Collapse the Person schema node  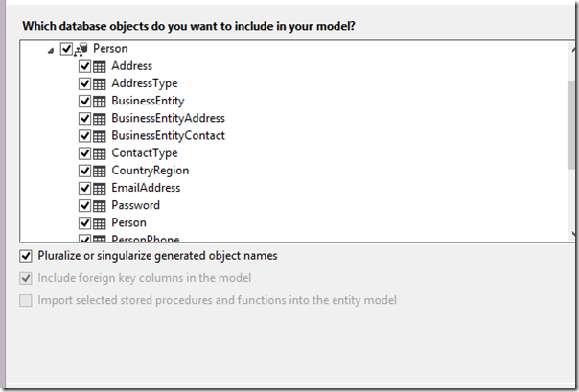[51, 49]
